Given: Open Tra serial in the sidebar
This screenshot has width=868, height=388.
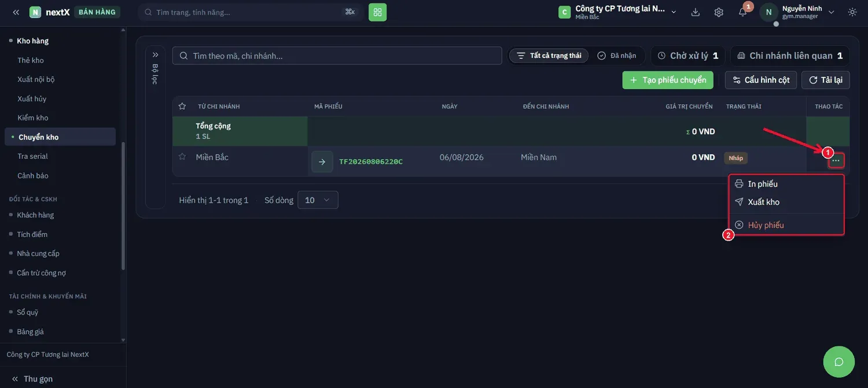Looking at the screenshot, I should point(32,156).
